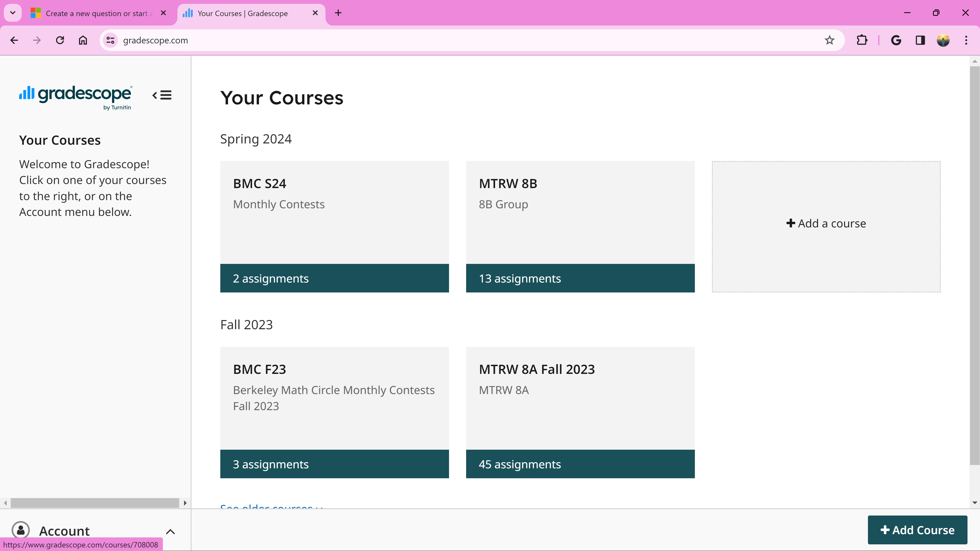
Task: Open Chrome's three-dot menu
Action: [x=966, y=40]
